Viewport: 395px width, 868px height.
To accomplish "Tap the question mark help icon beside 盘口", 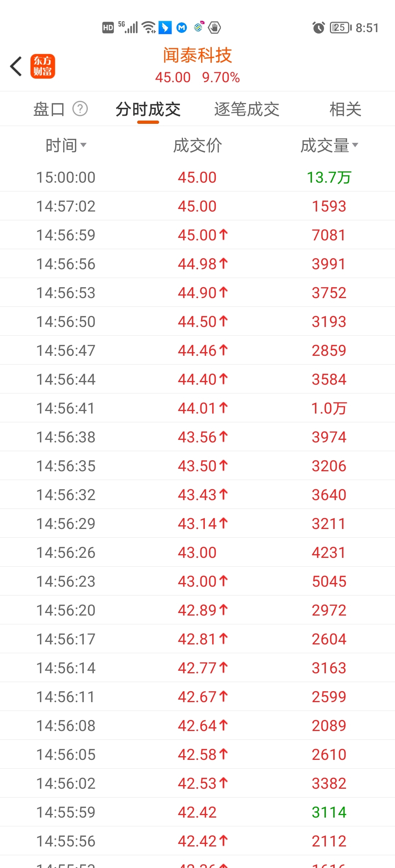I will point(80,108).
